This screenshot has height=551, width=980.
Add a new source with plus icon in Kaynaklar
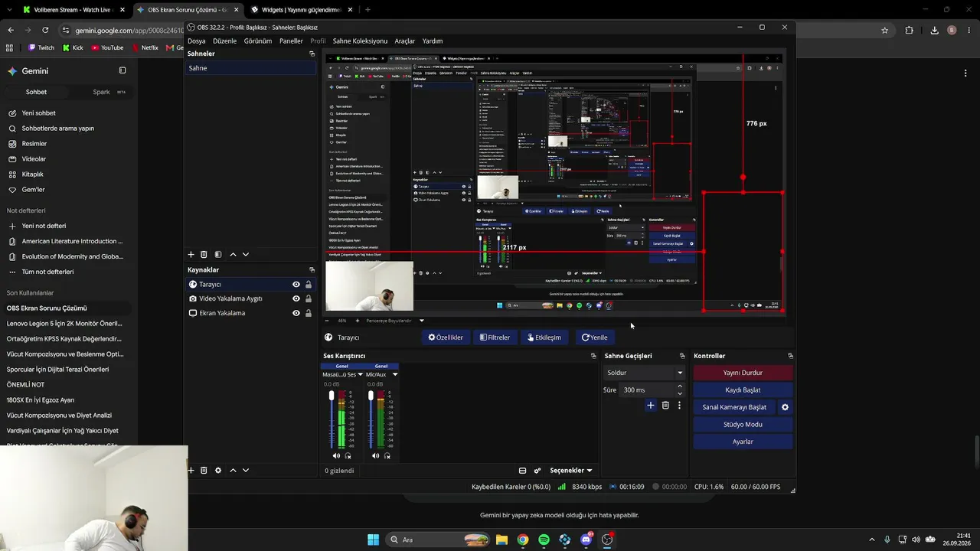click(x=191, y=470)
